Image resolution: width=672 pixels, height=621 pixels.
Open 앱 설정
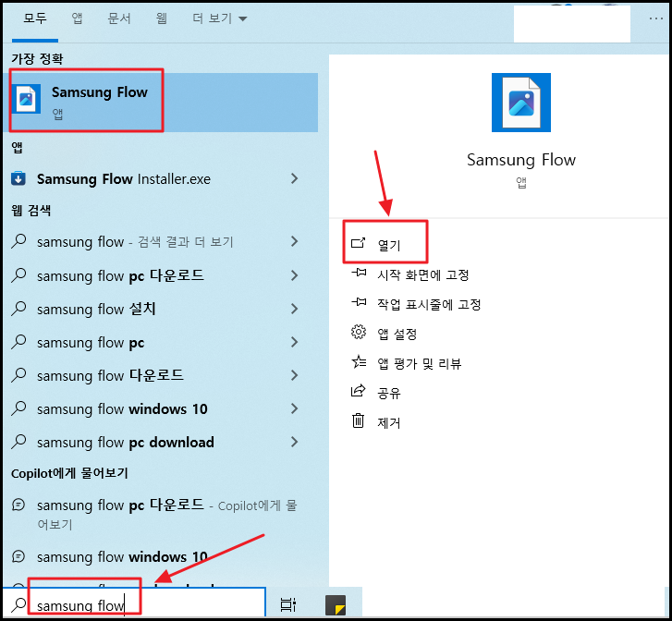[397, 334]
